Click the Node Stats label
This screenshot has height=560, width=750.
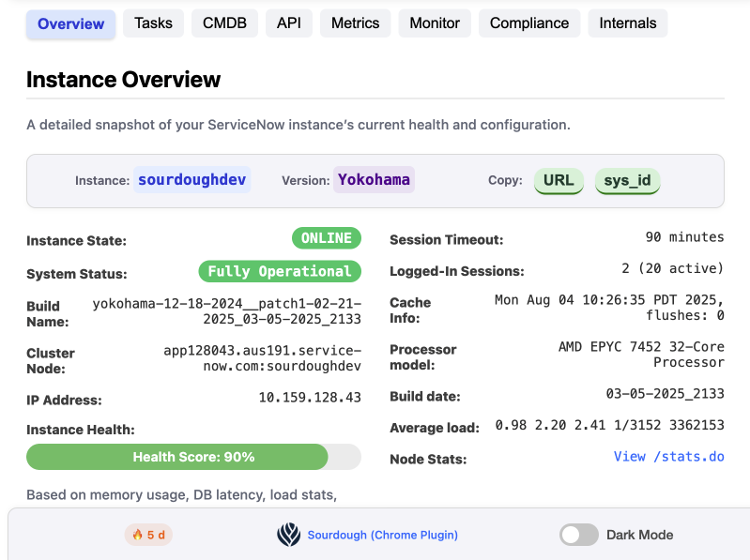pyautogui.click(x=428, y=460)
